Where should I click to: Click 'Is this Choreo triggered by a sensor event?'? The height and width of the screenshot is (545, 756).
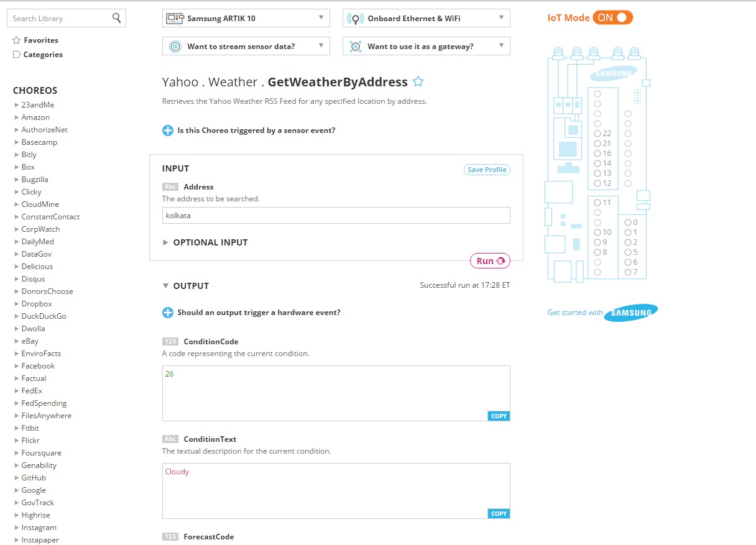click(256, 131)
